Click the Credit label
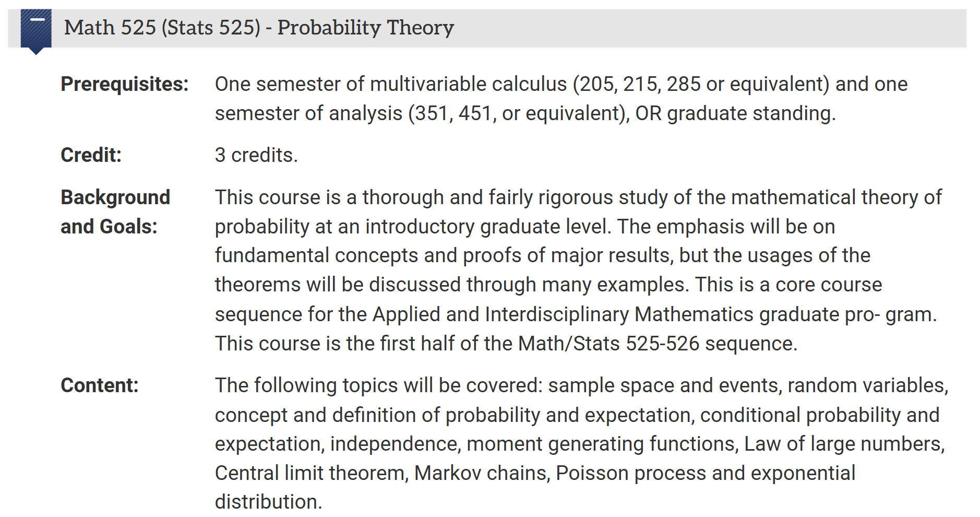Screen dimensions: 980x517 (x=91, y=155)
